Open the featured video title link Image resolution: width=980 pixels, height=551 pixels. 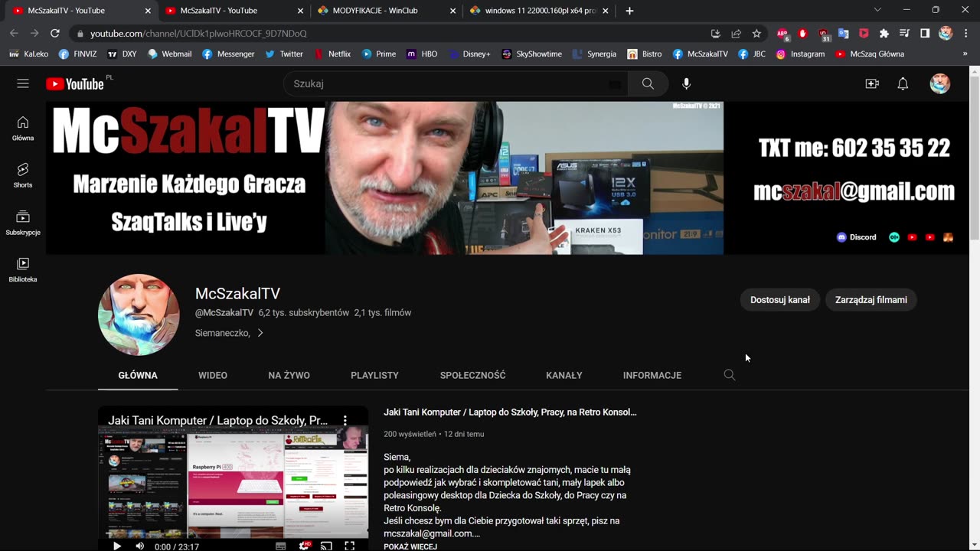pyautogui.click(x=510, y=412)
